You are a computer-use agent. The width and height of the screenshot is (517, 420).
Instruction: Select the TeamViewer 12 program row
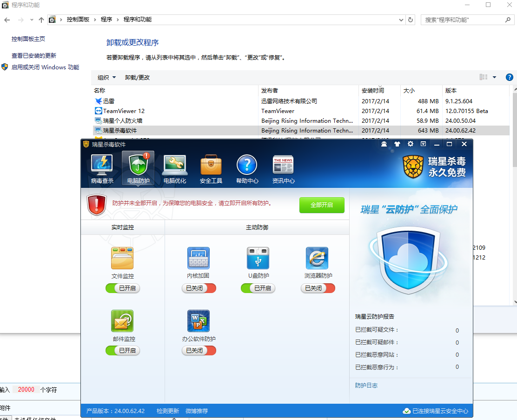[x=301, y=111]
